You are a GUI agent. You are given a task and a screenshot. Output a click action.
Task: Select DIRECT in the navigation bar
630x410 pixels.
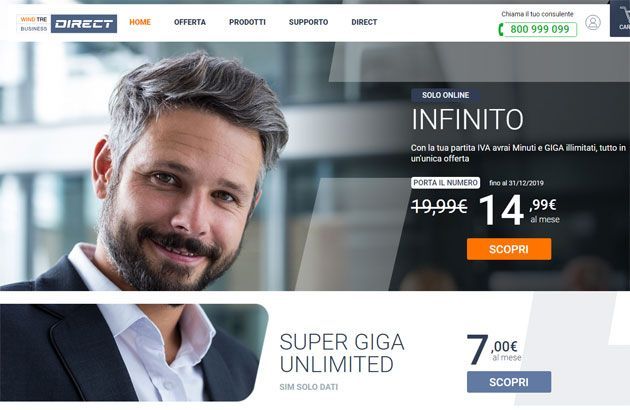pyautogui.click(x=364, y=22)
